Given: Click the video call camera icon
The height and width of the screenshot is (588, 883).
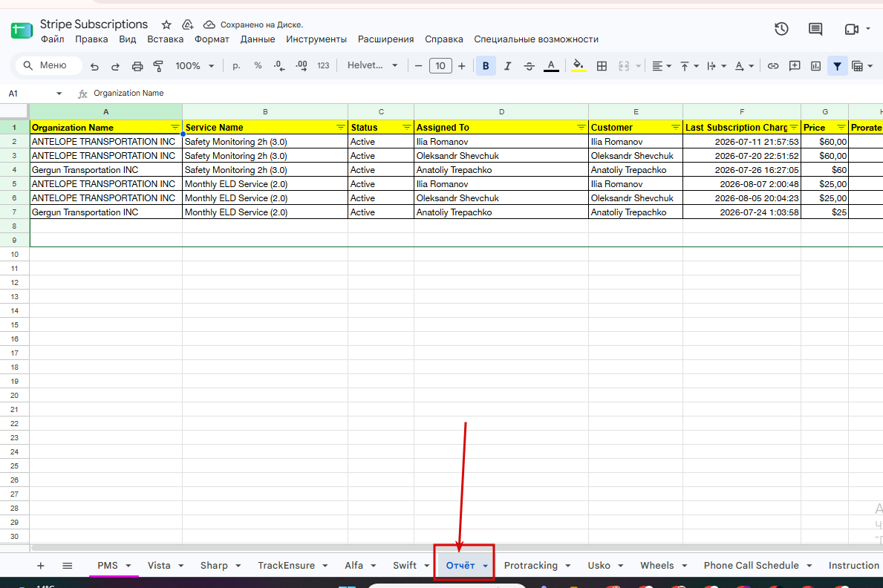Looking at the screenshot, I should 852,29.
